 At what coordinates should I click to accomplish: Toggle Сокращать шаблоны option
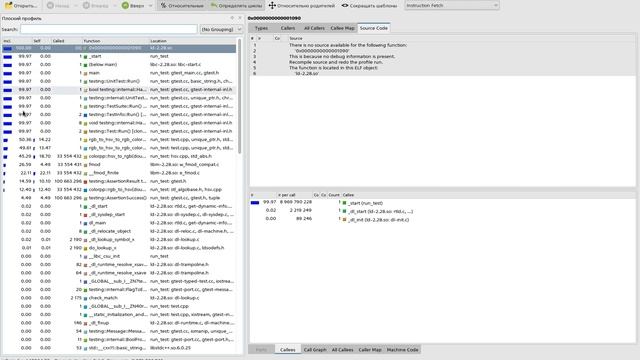369,6
